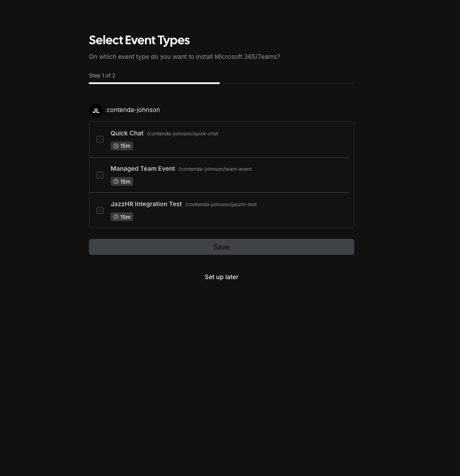Check the Managed Team Event checkbox
This screenshot has height=476, width=460.
tap(100, 175)
